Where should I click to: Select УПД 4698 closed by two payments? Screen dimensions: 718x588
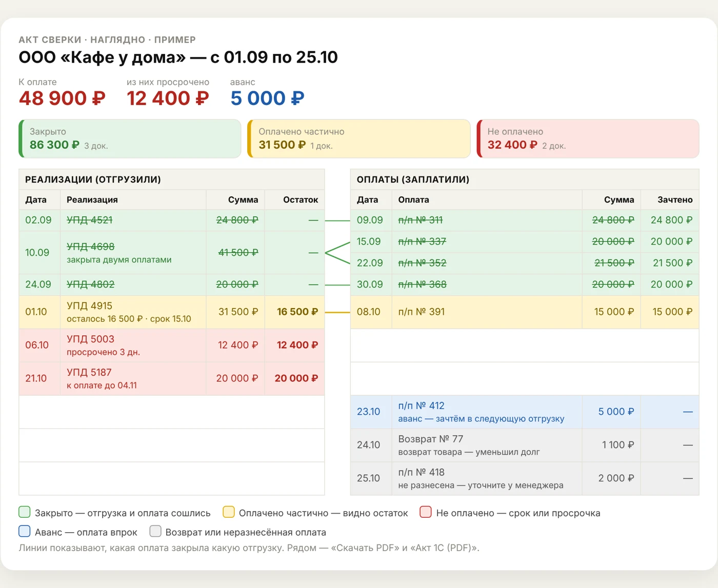172,253
